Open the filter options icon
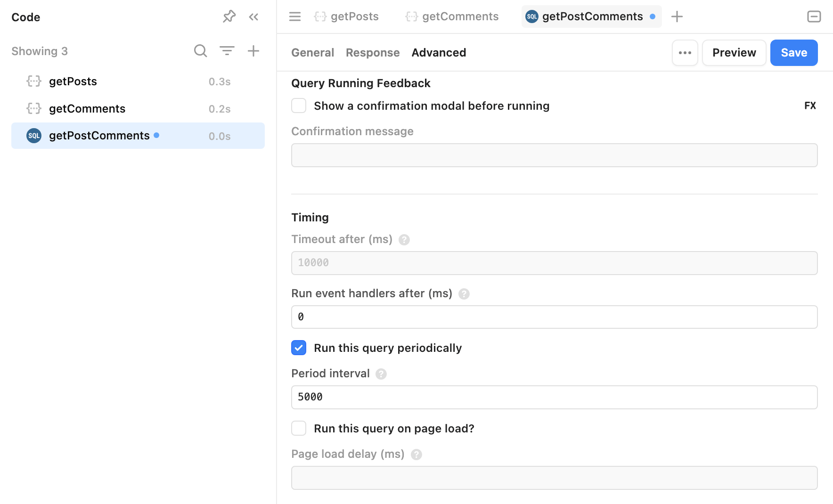 [x=227, y=51]
